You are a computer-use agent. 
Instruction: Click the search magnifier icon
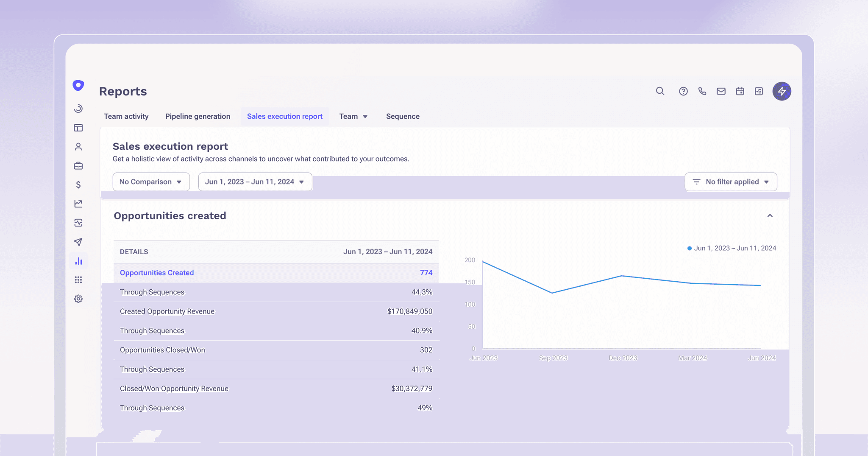point(660,91)
